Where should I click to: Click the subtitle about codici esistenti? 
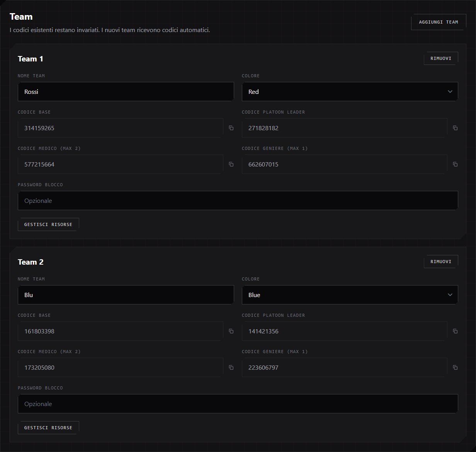click(x=110, y=30)
